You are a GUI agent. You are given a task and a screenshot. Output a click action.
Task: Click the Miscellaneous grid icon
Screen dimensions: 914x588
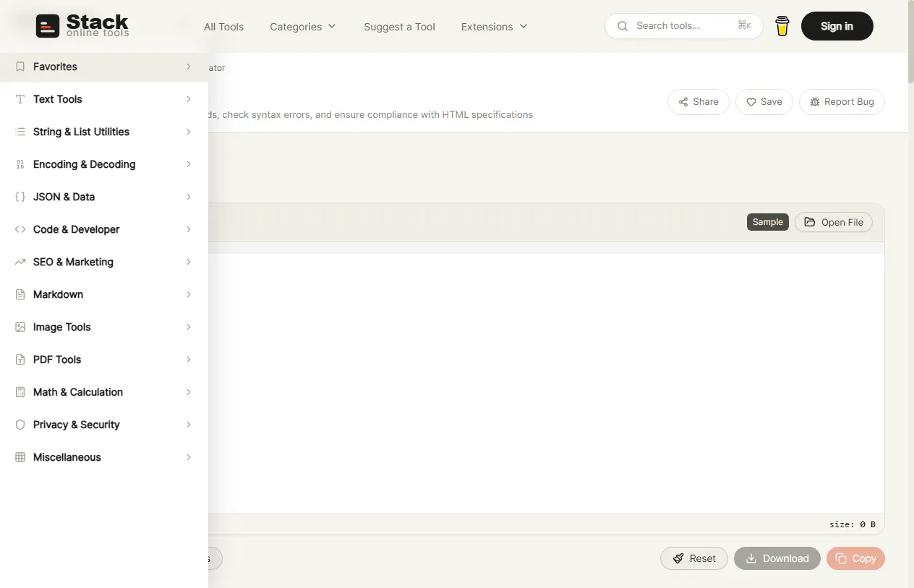(x=20, y=457)
